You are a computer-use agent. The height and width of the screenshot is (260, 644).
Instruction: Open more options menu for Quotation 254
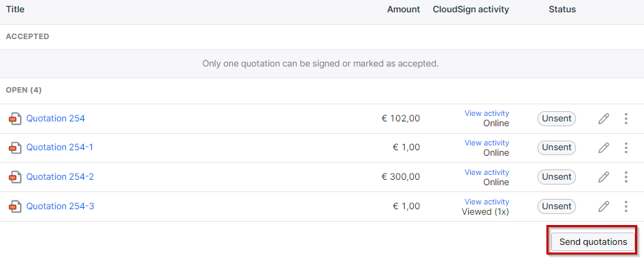(x=626, y=119)
